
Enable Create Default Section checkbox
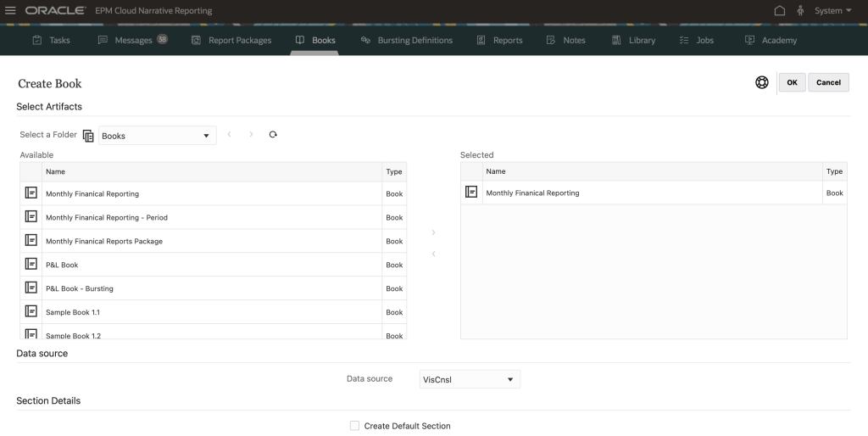355,426
